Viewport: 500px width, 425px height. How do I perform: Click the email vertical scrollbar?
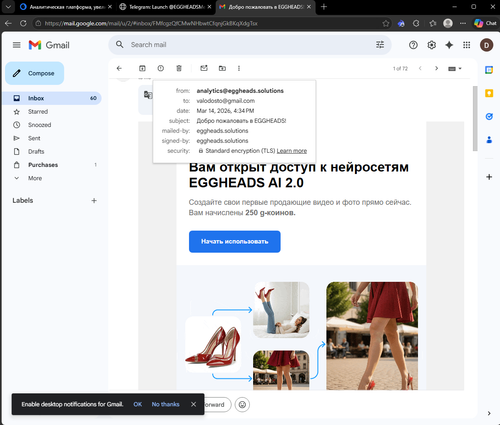tap(475, 118)
